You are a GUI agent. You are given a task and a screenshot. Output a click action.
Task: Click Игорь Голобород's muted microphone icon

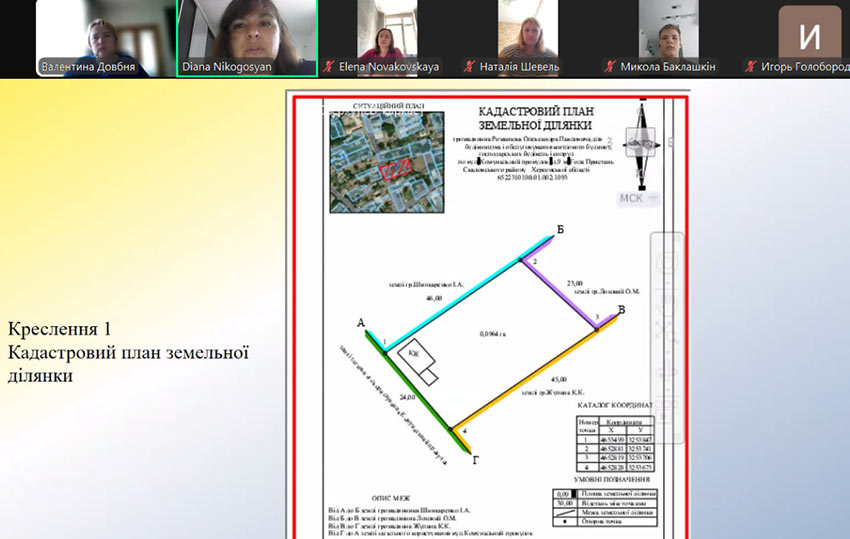click(749, 67)
